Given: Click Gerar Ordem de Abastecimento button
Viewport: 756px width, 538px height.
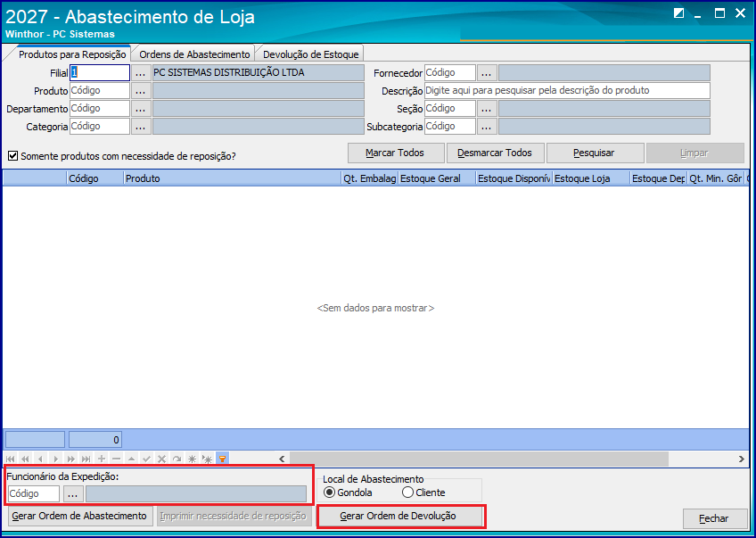Looking at the screenshot, I should pyautogui.click(x=80, y=516).
